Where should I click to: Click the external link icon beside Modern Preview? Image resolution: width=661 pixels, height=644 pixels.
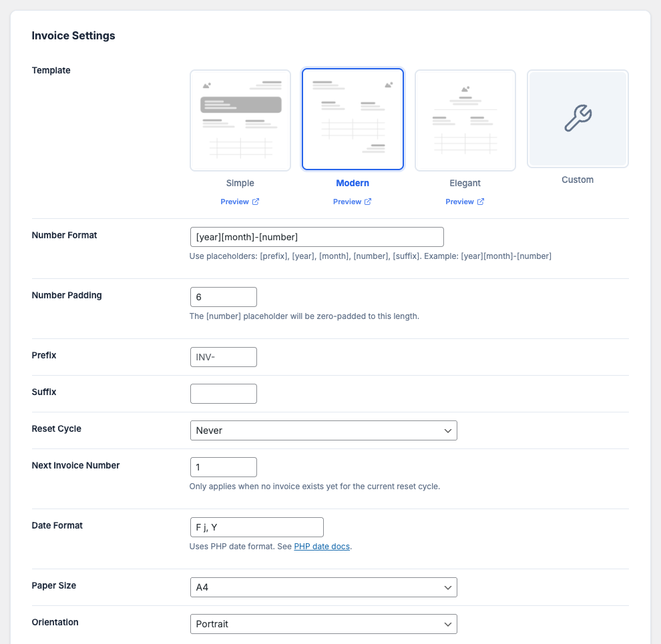tap(368, 202)
